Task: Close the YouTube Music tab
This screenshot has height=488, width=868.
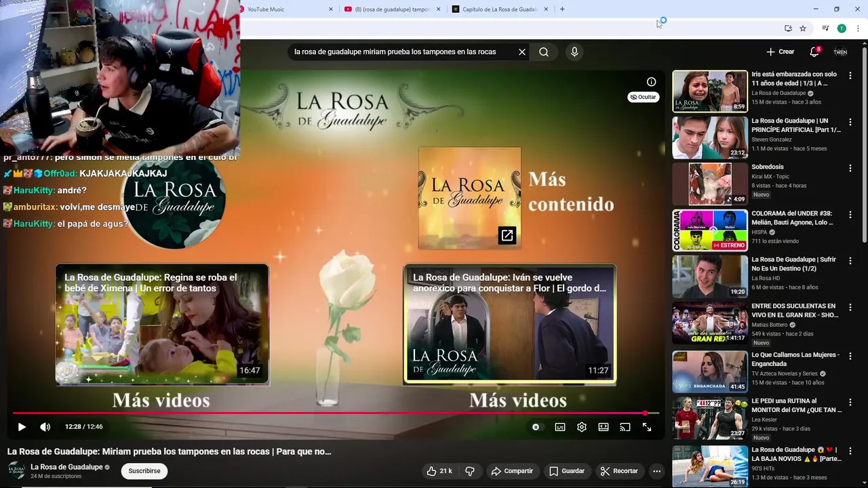Action: pyautogui.click(x=331, y=9)
